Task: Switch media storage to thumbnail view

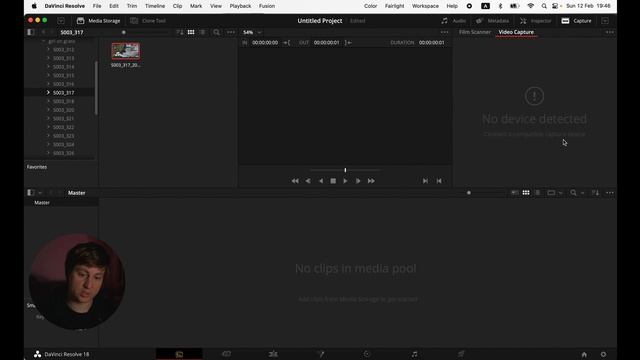Action: click(x=191, y=32)
